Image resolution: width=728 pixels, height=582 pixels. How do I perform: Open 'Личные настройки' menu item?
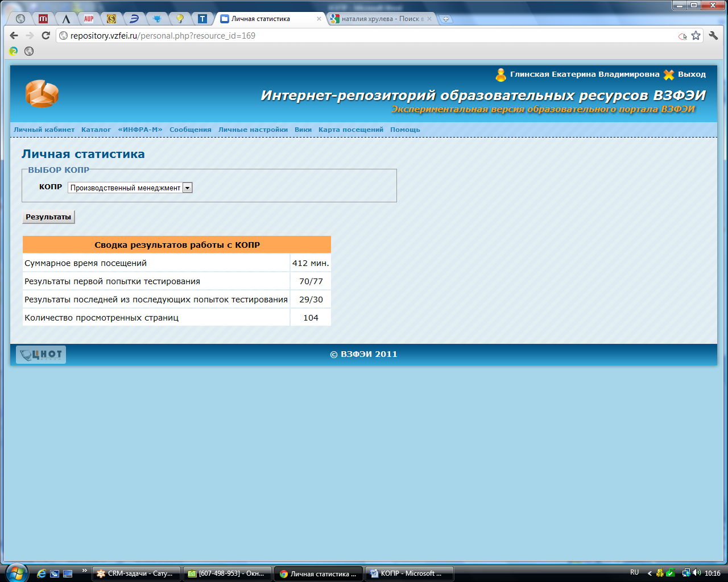(x=253, y=130)
